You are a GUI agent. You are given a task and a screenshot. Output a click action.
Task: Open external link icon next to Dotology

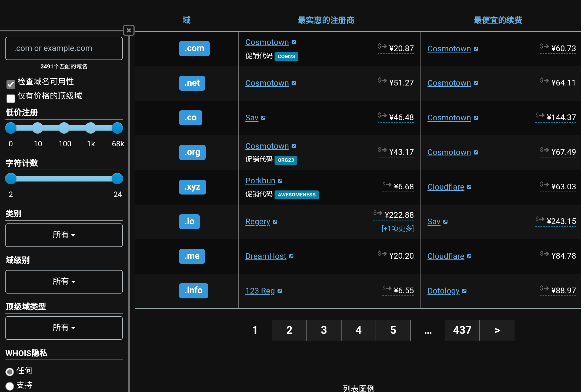pyautogui.click(x=465, y=291)
